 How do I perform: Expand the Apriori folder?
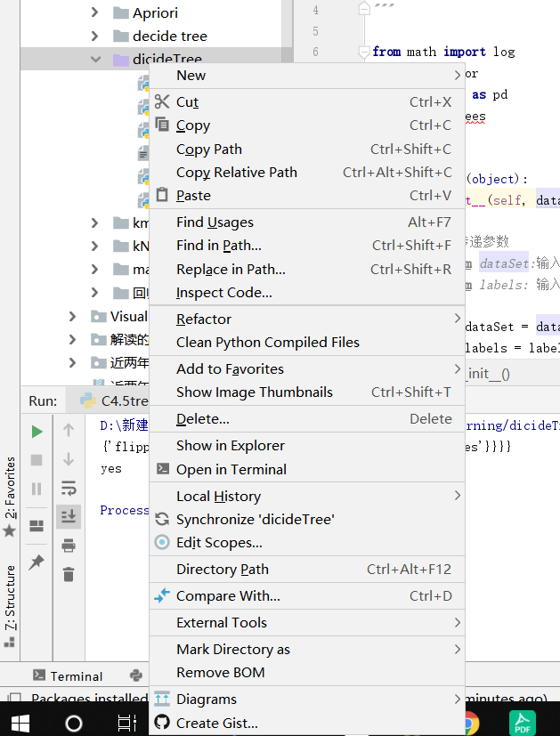coord(95,12)
